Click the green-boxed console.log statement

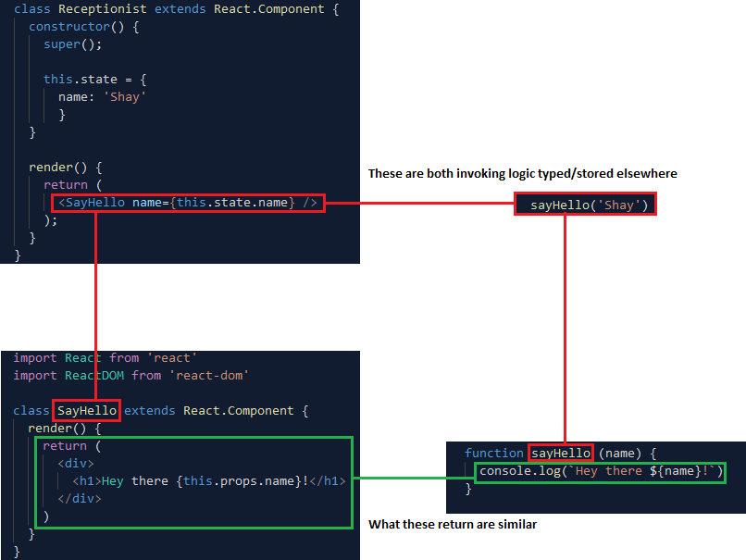click(x=600, y=470)
